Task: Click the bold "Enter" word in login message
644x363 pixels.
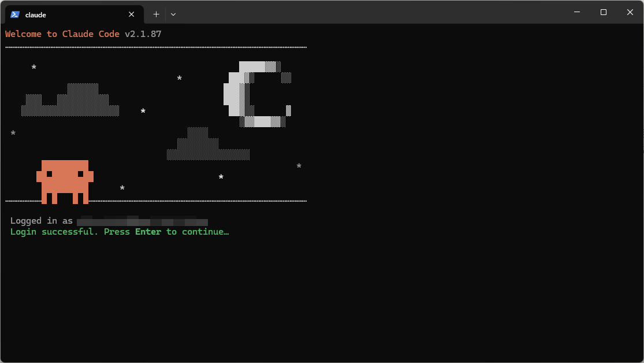Action: (x=148, y=232)
